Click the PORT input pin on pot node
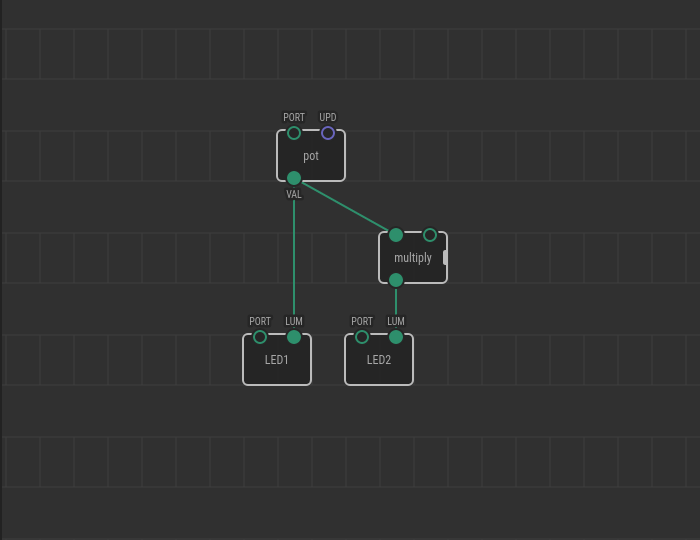The height and width of the screenshot is (540, 700). 294,133
